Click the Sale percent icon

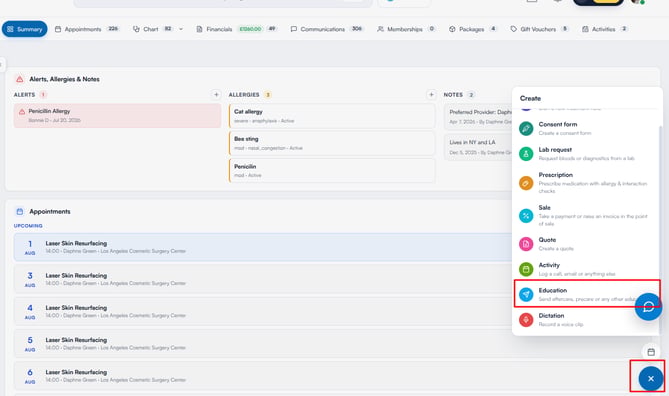(x=526, y=215)
